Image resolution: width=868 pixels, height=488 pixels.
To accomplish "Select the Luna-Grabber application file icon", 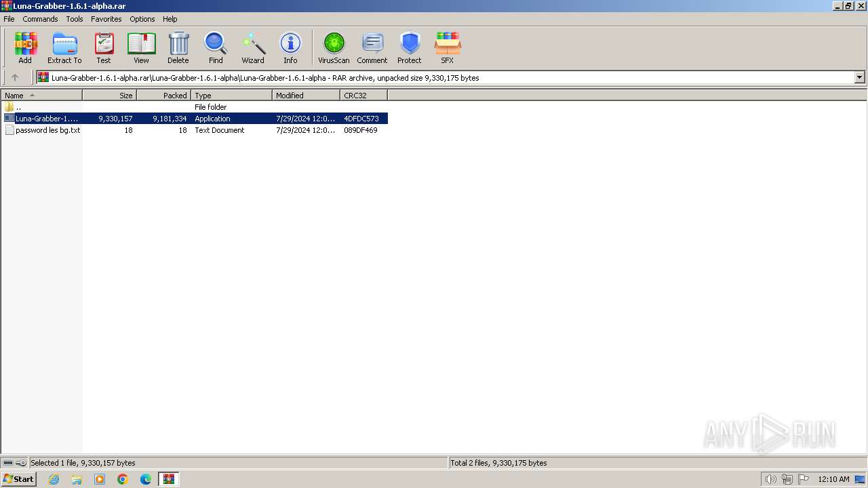I will pos(9,118).
